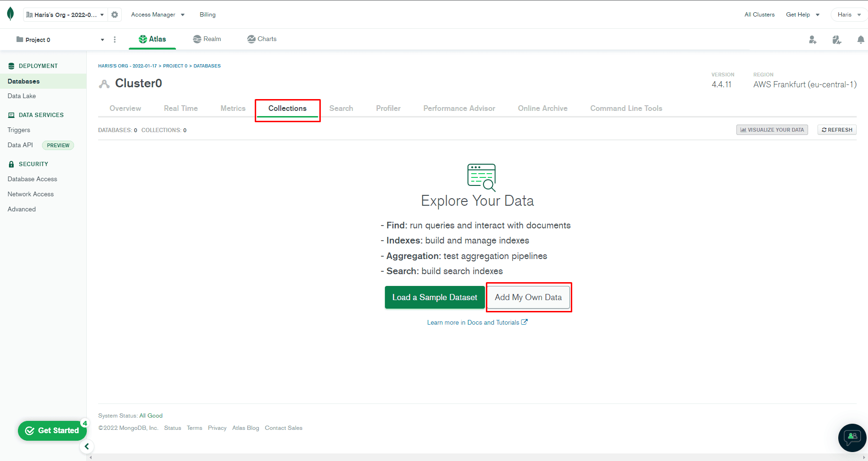868x461 pixels.
Task: Open the Terms footer link
Action: 194,428
